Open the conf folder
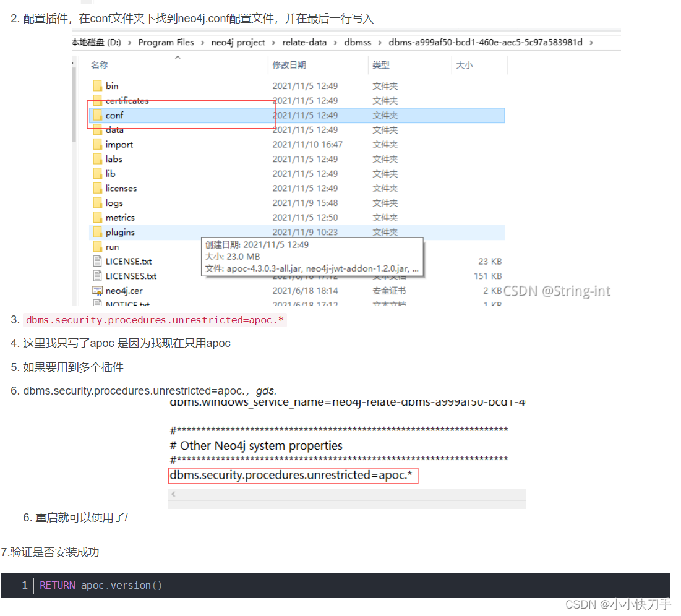Viewport: 681px width, 616px height. [x=116, y=115]
